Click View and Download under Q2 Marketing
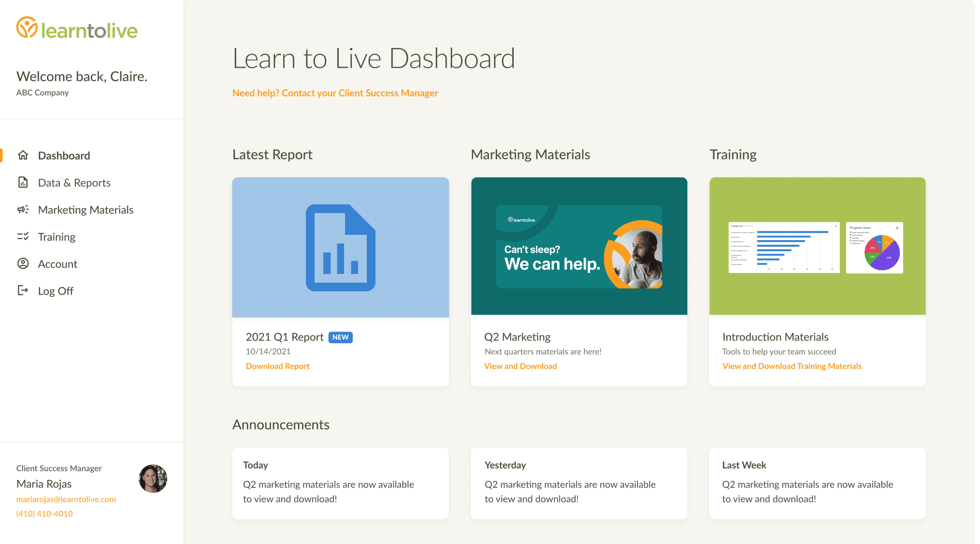This screenshot has width=980, height=544. (x=520, y=366)
